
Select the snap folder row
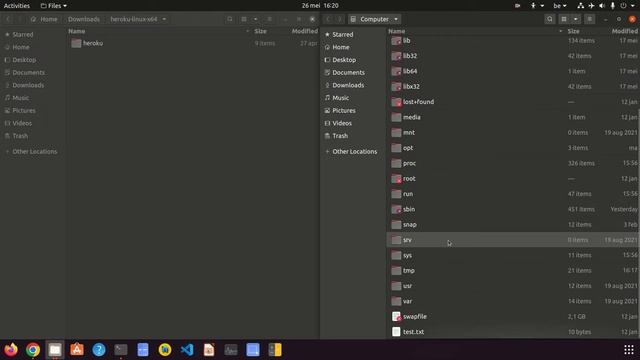click(512, 224)
